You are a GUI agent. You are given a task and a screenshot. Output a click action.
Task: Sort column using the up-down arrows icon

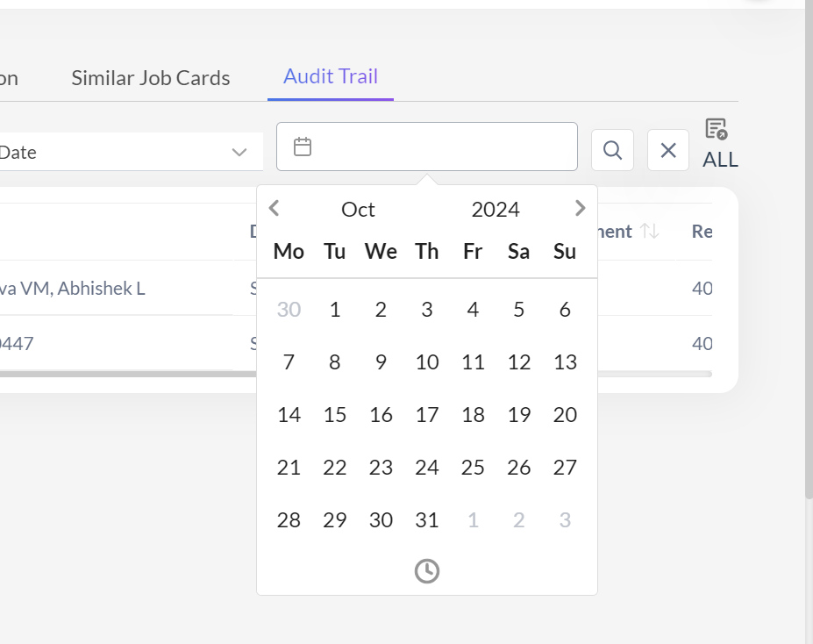[x=649, y=232]
